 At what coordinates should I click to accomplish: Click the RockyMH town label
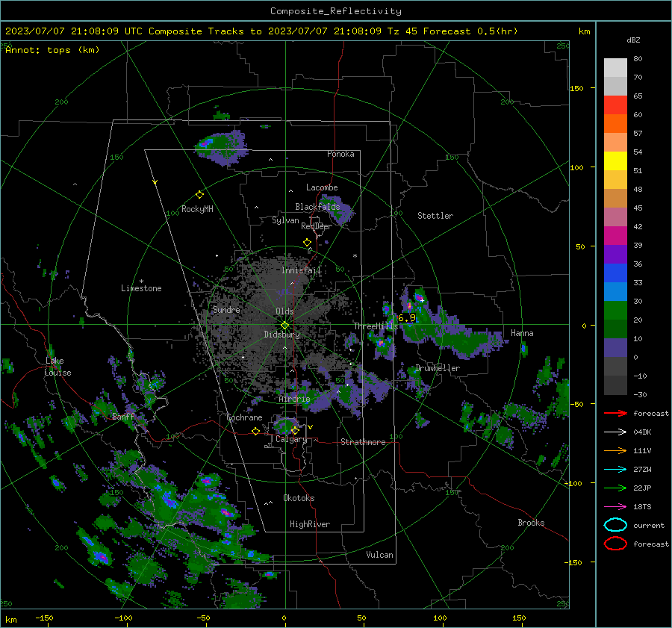point(197,209)
